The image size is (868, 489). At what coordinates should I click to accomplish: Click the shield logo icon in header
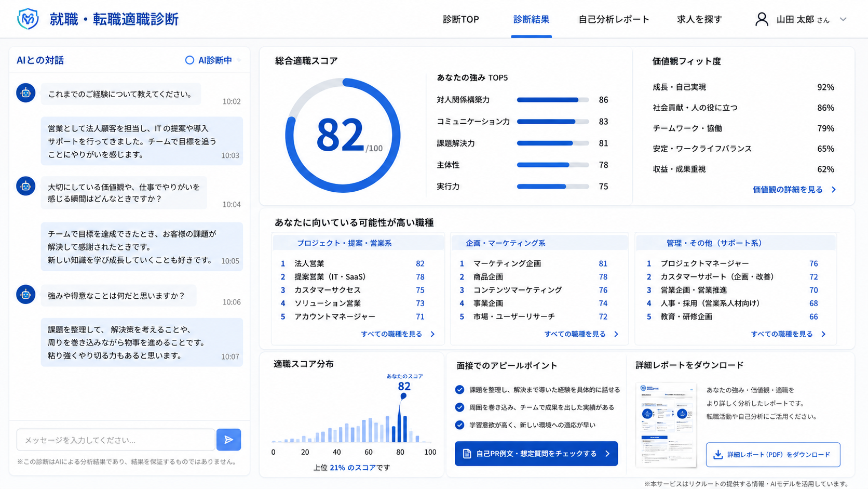28,19
